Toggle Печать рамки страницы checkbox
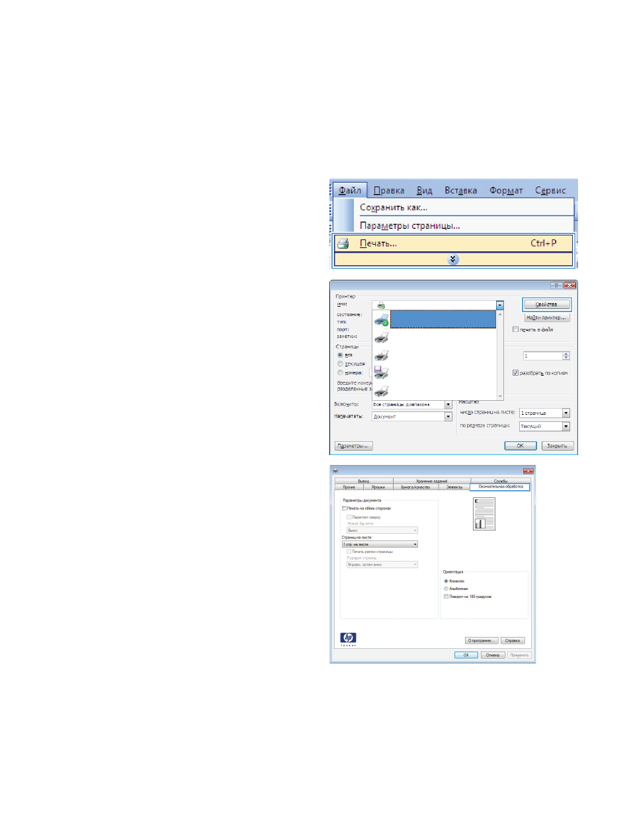The image size is (631, 840). point(349,552)
